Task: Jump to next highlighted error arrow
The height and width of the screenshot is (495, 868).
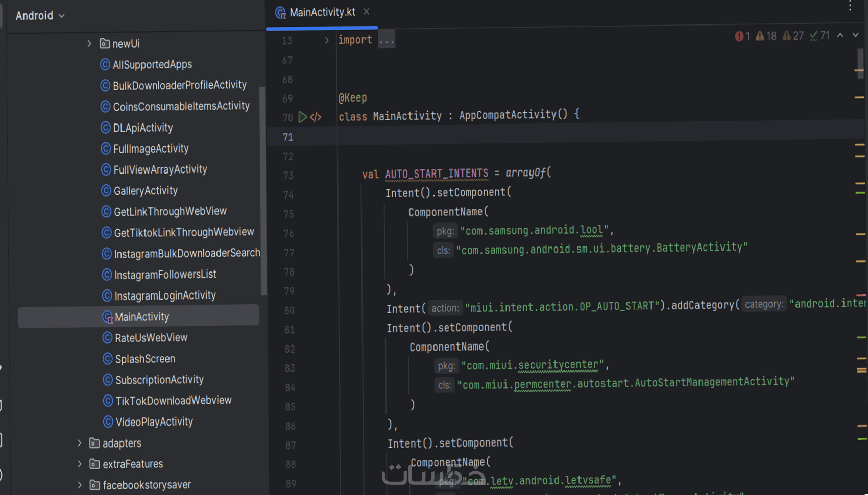Action: click(x=856, y=35)
